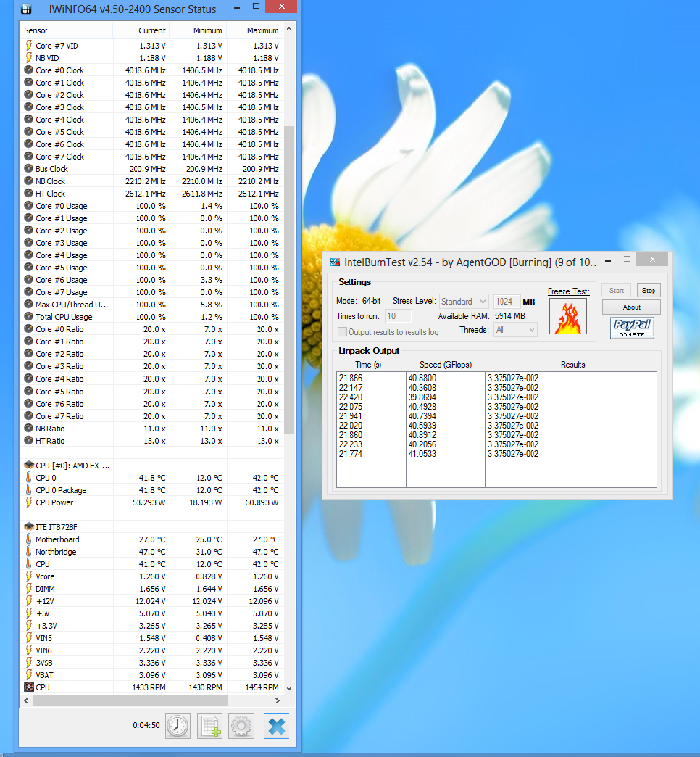The height and width of the screenshot is (757, 700).
Task: Click HWiNFO64 title bar app icon
Action: [x=27, y=9]
